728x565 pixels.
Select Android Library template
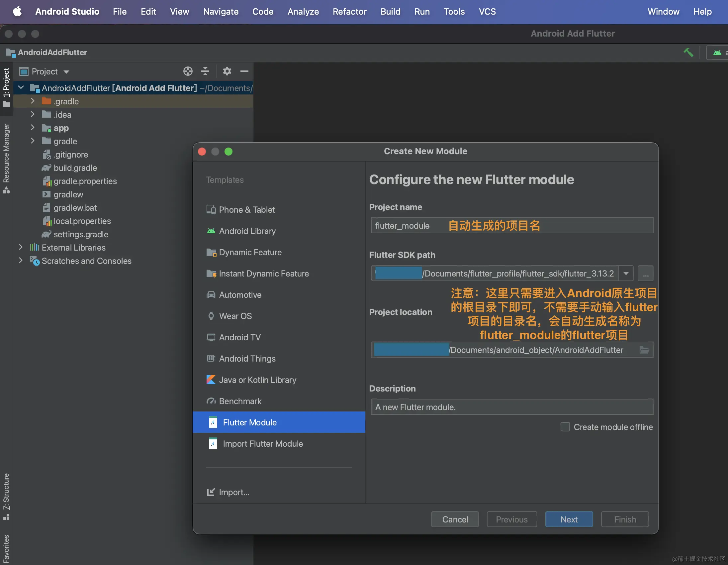(247, 231)
